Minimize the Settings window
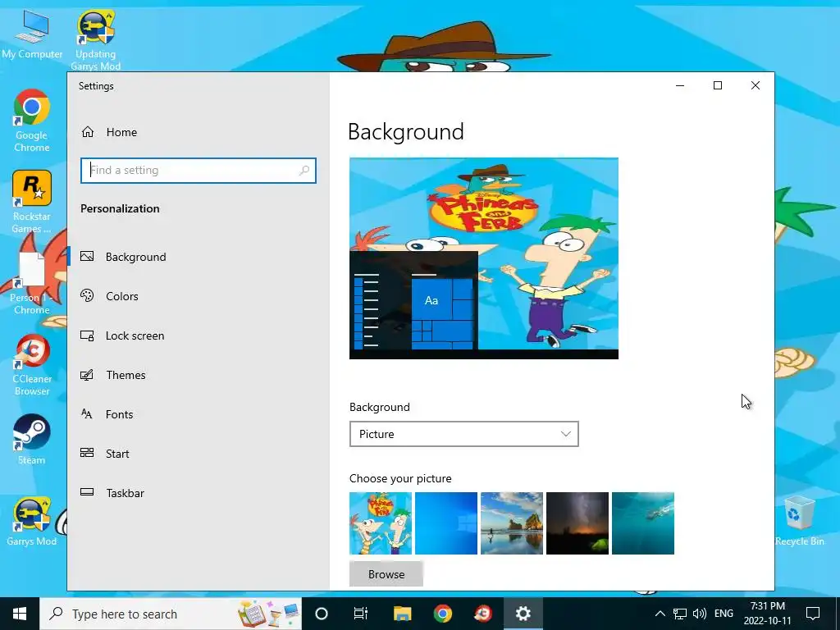The image size is (840, 630). click(x=680, y=85)
